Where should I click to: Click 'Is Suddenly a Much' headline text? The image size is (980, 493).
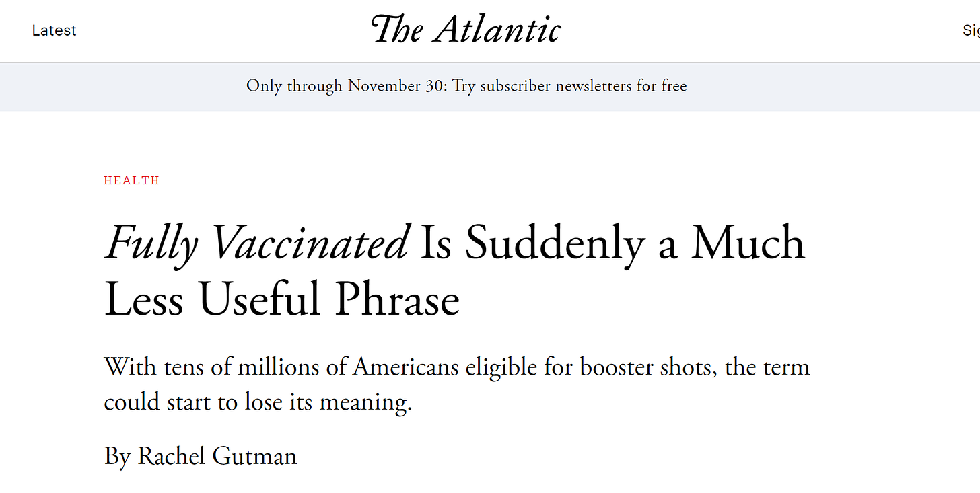coord(612,242)
